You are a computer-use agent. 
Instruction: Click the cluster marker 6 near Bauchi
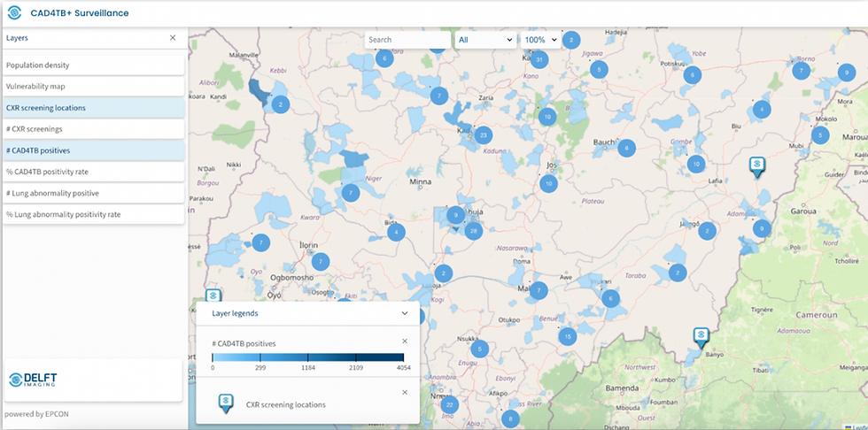pyautogui.click(x=627, y=148)
